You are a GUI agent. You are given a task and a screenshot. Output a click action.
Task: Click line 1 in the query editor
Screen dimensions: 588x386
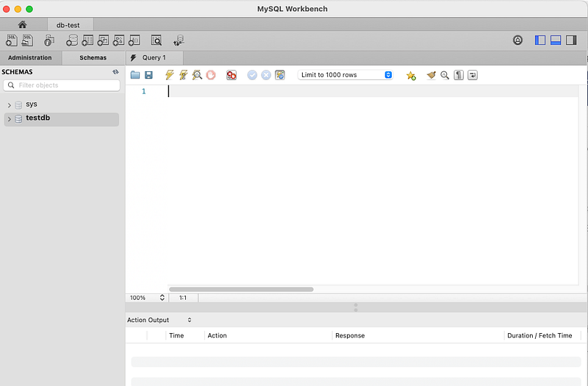click(x=373, y=91)
